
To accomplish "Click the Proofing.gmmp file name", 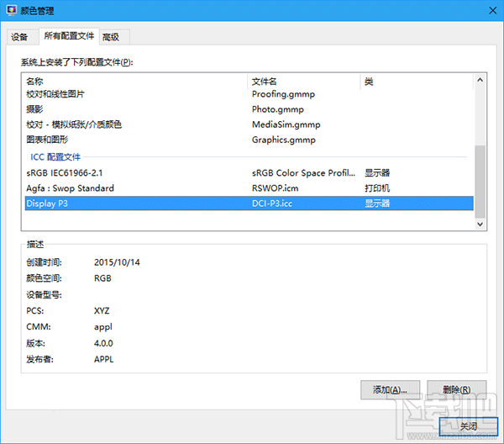I will coord(283,94).
